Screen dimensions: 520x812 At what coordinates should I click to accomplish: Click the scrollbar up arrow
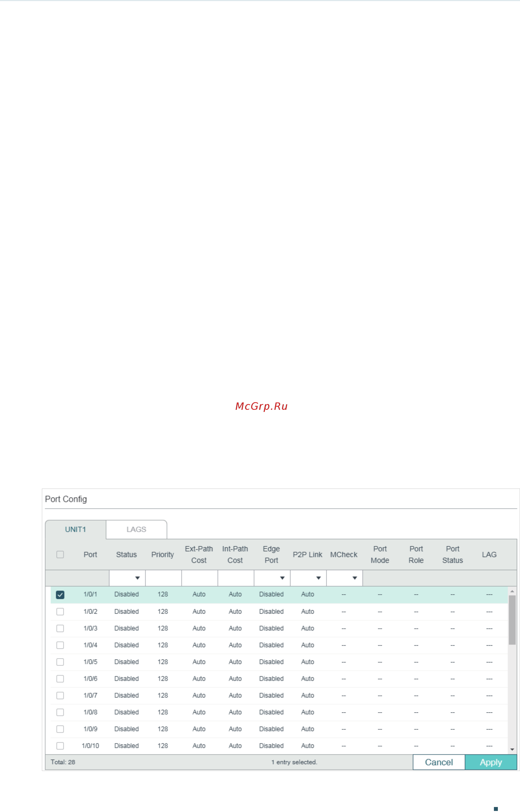512,591
